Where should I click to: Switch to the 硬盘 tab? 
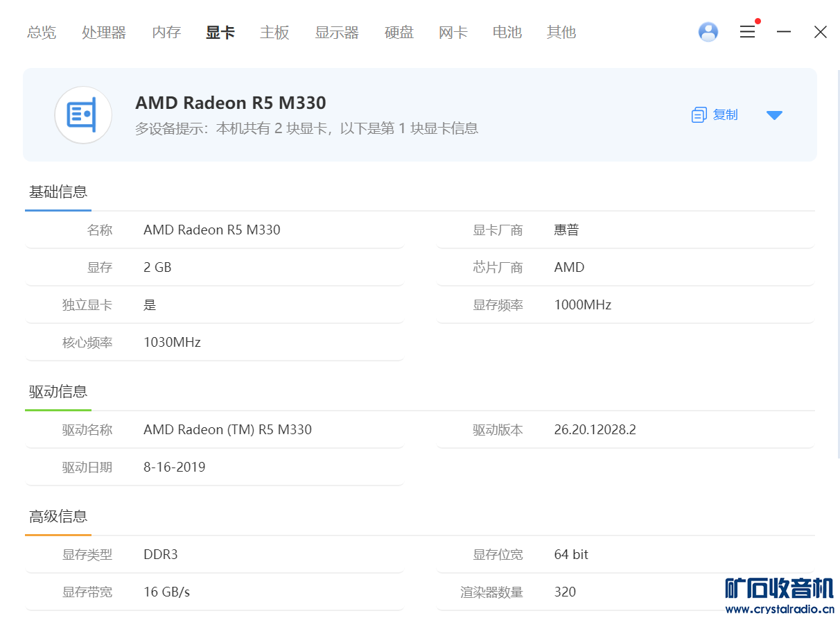pos(399,33)
